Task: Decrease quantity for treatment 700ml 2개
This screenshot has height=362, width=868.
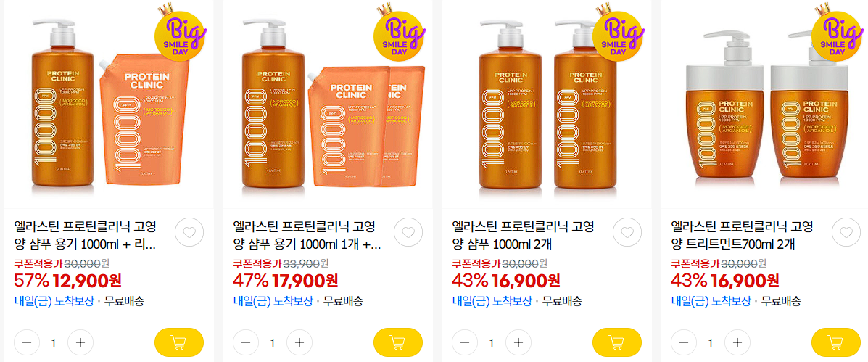Action: 684,342
